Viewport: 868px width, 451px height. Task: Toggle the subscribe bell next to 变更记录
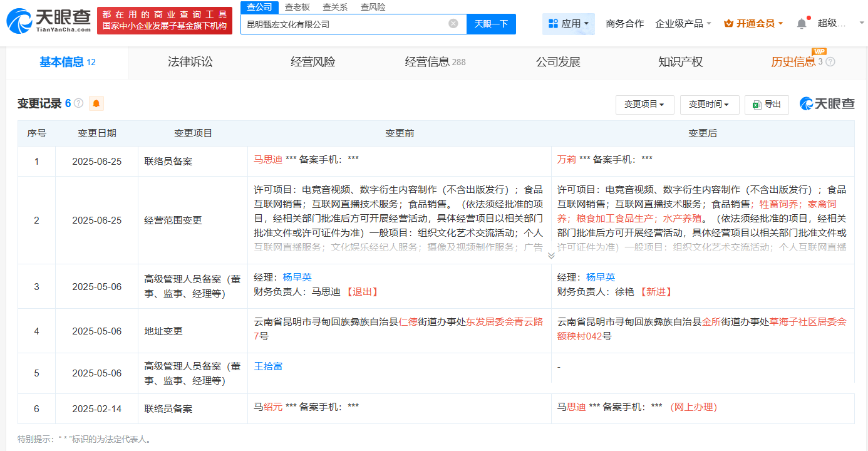point(96,104)
